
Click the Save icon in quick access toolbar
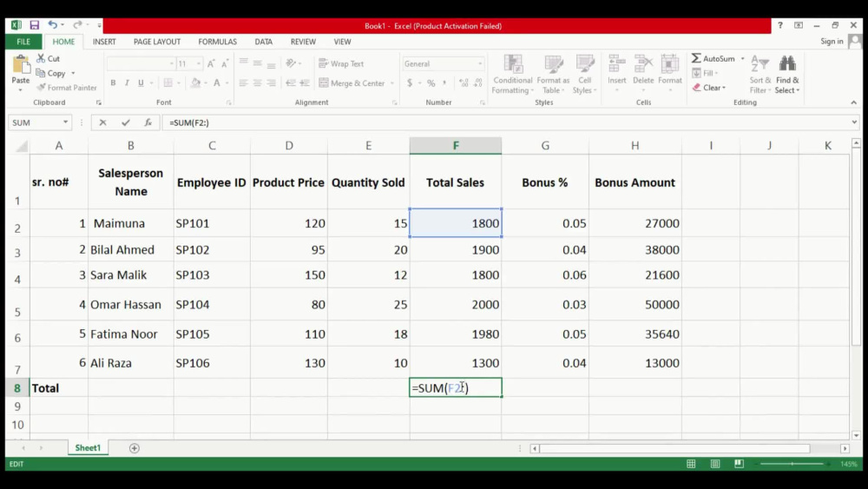pyautogui.click(x=35, y=25)
